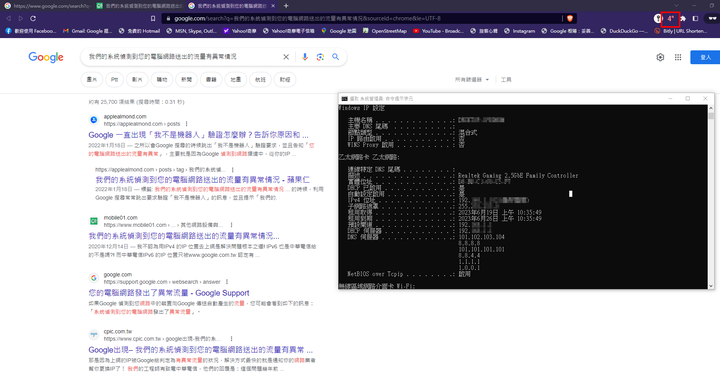Click the 1.1.1.1 DNS entry text
Image resolution: width=720 pixels, height=381 pixels.
(469, 262)
